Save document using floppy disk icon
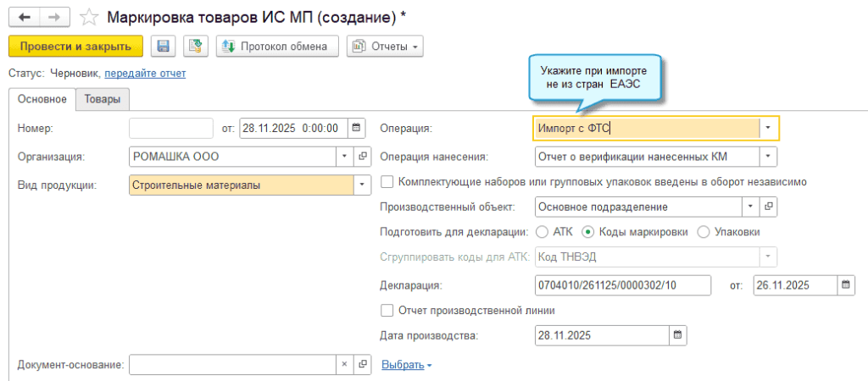This screenshot has width=868, height=381. point(163,47)
